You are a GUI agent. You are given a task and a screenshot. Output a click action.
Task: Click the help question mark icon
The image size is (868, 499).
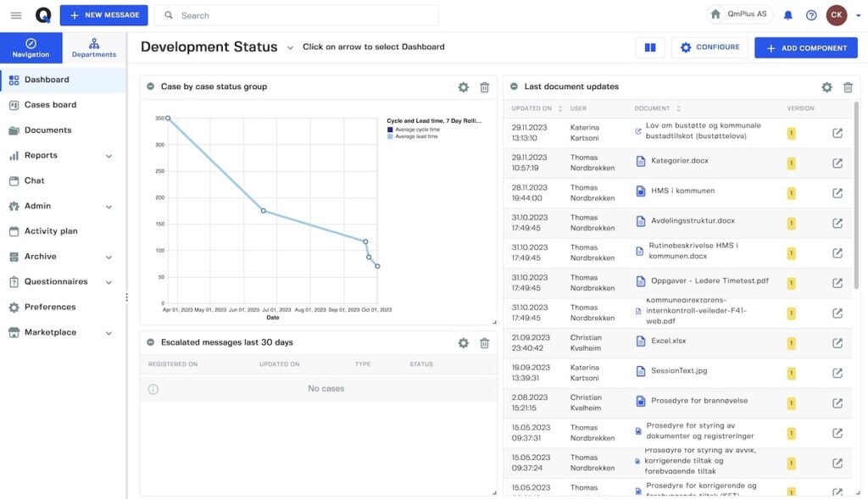(811, 15)
